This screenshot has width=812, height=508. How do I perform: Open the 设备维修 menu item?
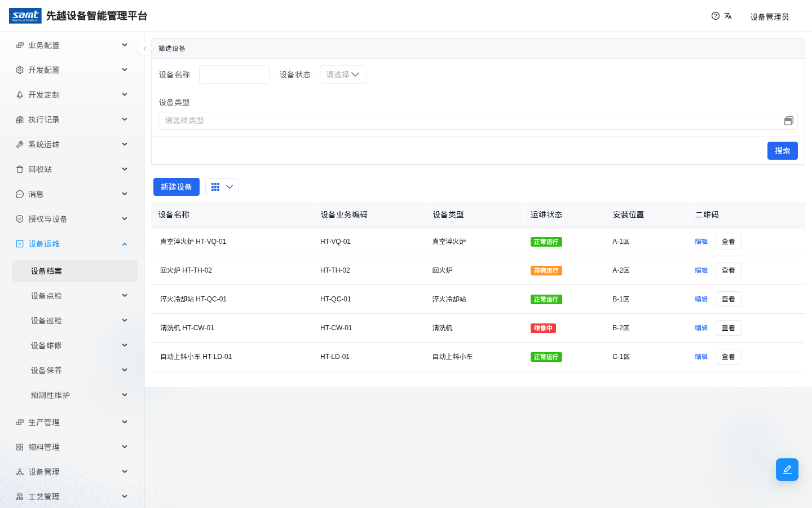click(x=75, y=345)
